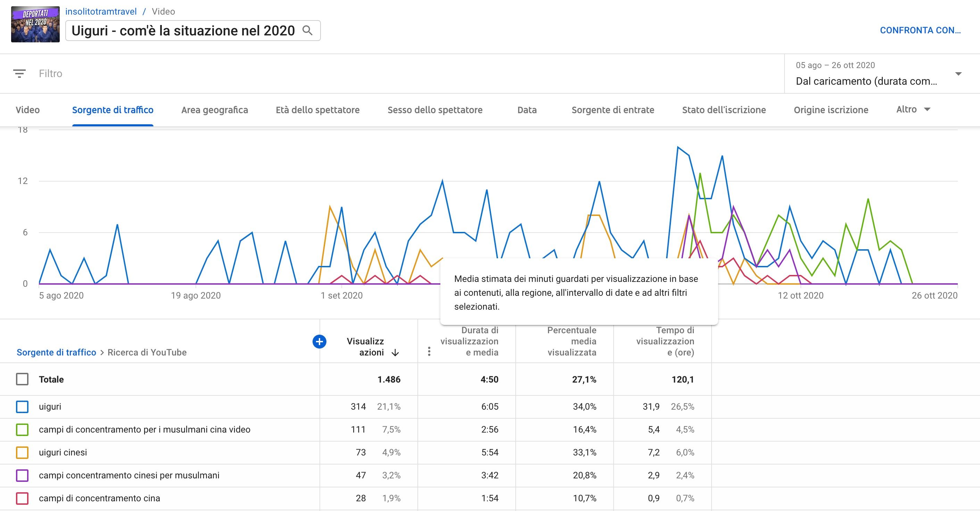Click the Visualizzazioni column header
This screenshot has height=511, width=980.
[365, 347]
